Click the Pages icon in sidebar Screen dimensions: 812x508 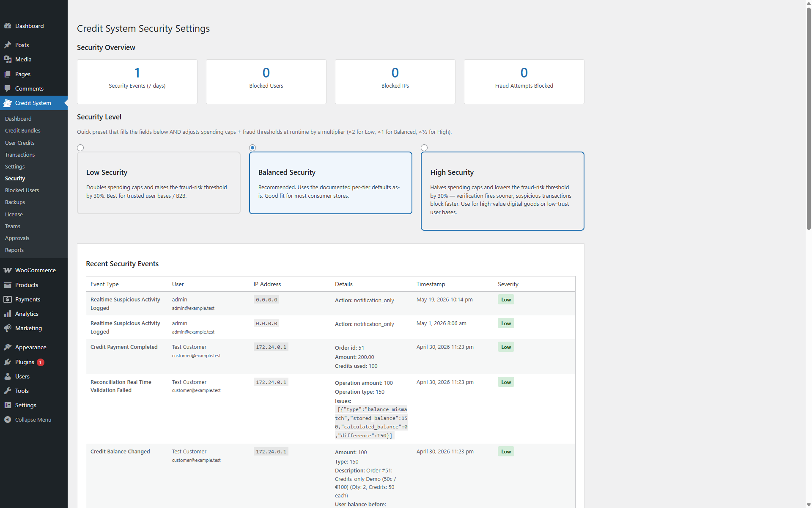[x=8, y=74]
